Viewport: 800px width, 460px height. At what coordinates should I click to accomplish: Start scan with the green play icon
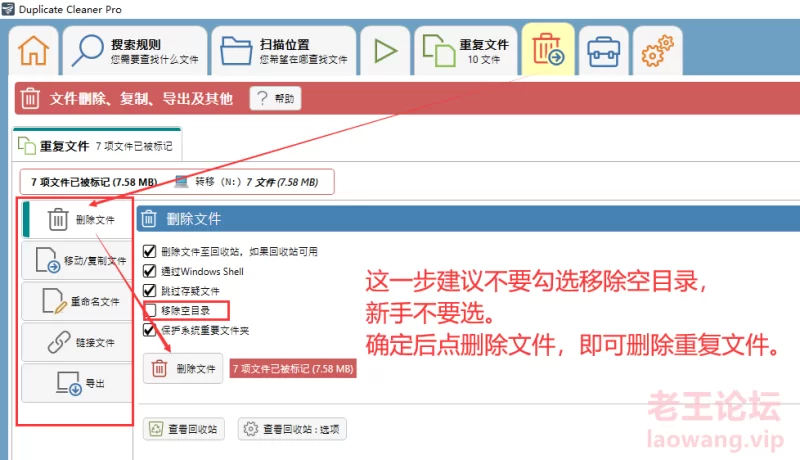(x=385, y=50)
